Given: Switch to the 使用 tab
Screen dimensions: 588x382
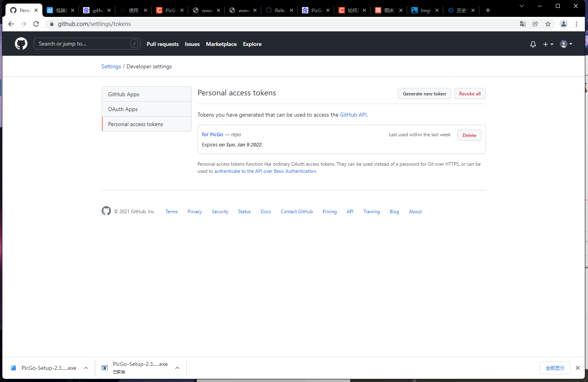Looking at the screenshot, I should [x=133, y=10].
